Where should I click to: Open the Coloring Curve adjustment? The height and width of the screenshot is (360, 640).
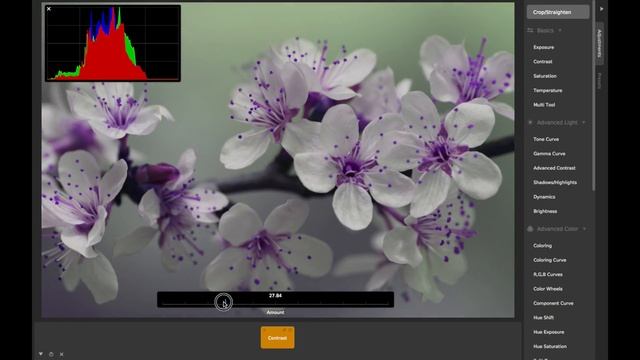[550, 260]
